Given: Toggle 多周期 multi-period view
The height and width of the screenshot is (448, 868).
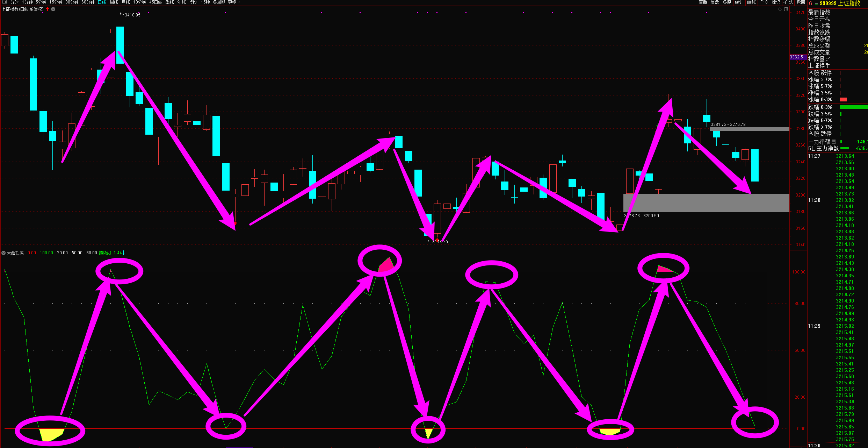Looking at the screenshot, I should 219,2.
